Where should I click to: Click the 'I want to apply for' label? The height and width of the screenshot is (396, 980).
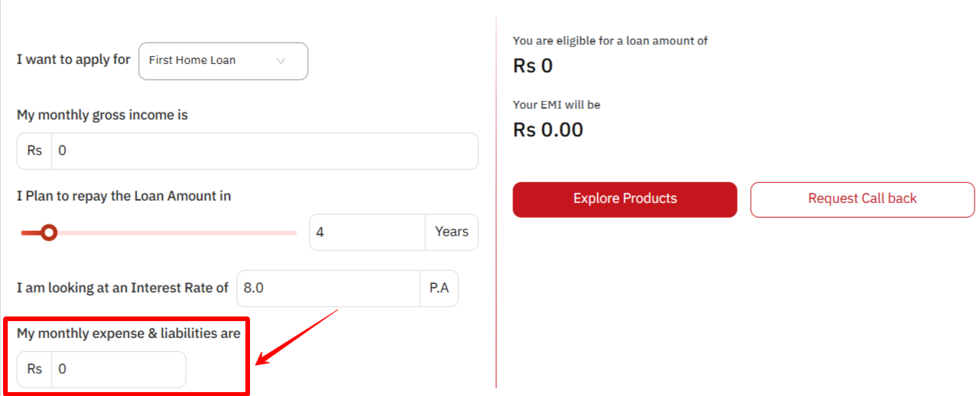tap(73, 59)
